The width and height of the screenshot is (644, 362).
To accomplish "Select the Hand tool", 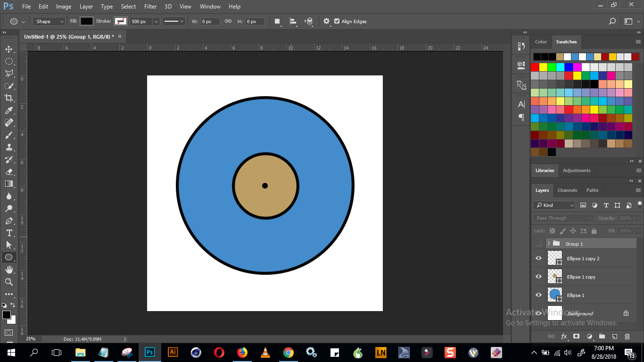I will click(x=9, y=270).
